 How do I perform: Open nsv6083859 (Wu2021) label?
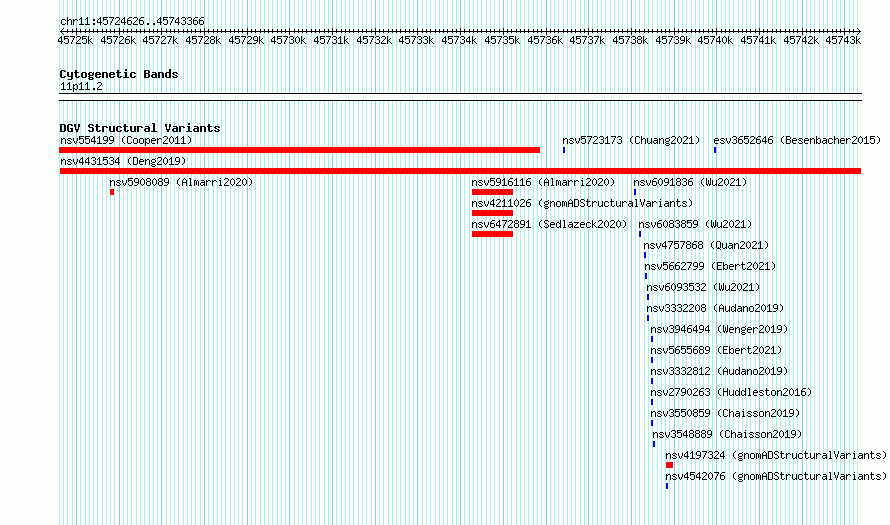695,224
